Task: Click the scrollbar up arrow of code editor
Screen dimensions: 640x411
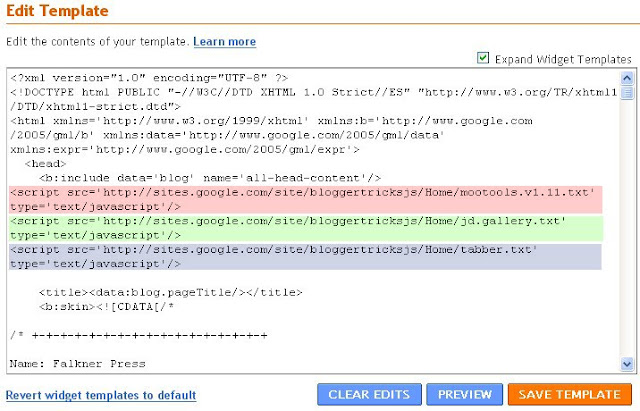Action: click(627, 76)
